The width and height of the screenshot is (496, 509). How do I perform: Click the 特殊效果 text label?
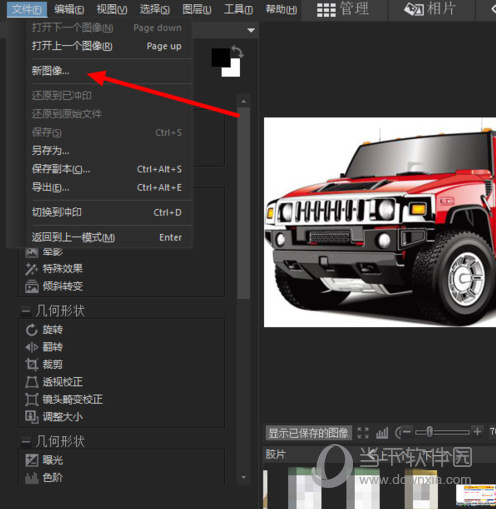[63, 269]
